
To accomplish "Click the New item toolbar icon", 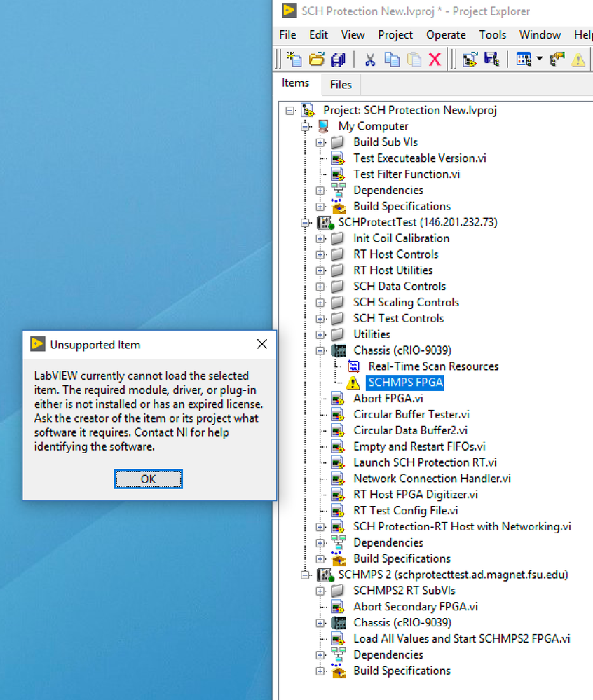I will pyautogui.click(x=294, y=59).
